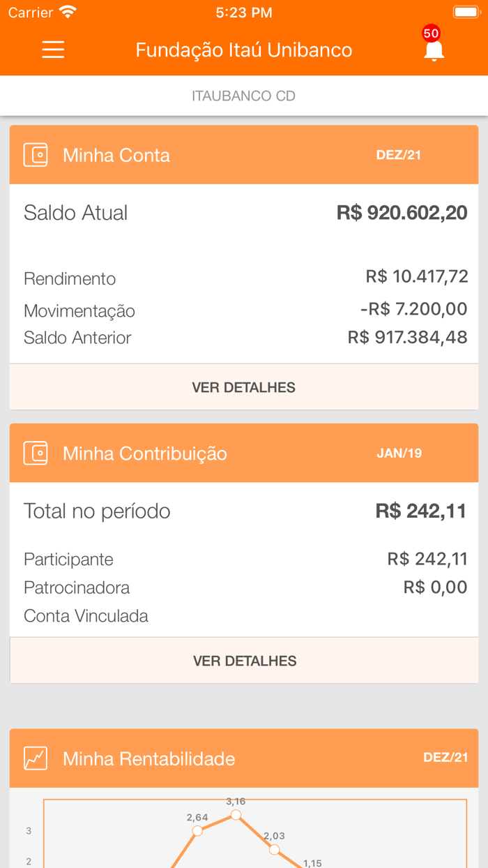This screenshot has height=868, width=488.
Task: Click the wallet icon on Minha Contribuição
Action: click(x=36, y=453)
